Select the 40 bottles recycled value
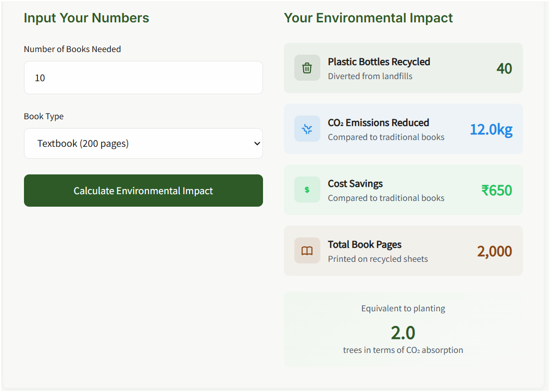 click(x=504, y=69)
